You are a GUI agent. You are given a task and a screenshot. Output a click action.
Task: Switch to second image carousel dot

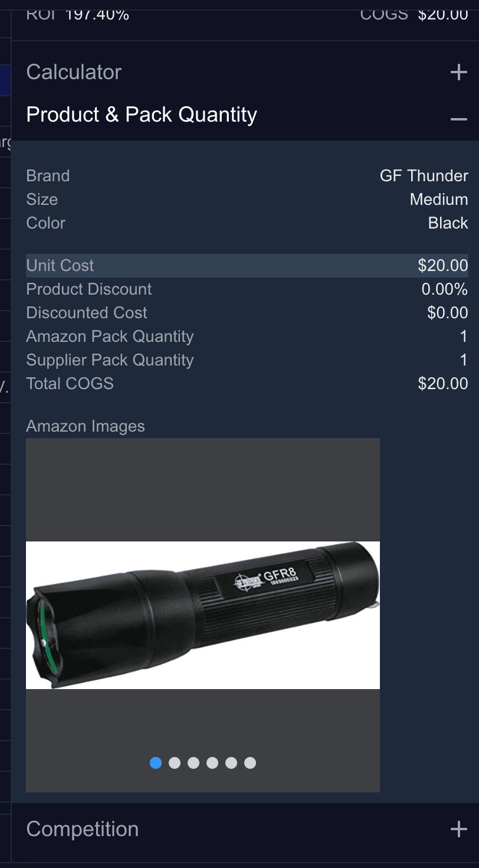point(175,763)
